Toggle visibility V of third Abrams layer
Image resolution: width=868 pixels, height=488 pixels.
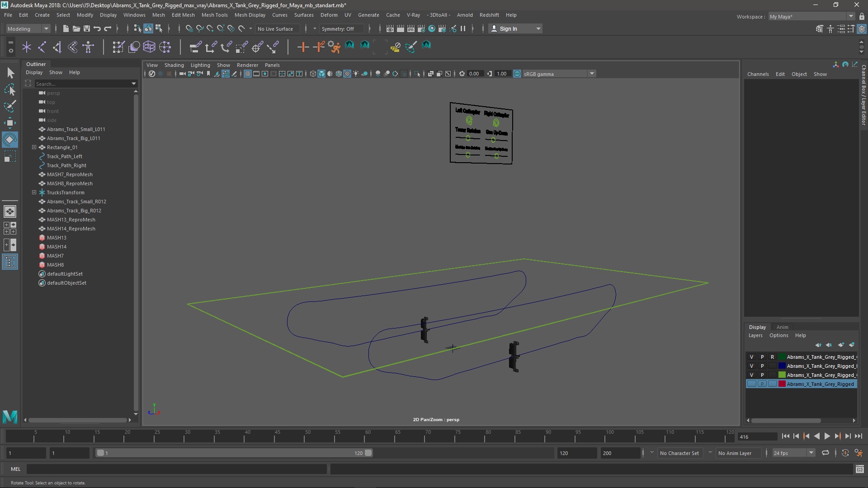click(x=751, y=375)
